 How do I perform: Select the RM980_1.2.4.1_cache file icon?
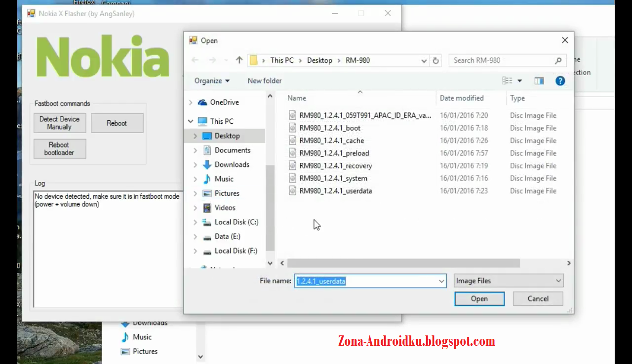tap(293, 141)
